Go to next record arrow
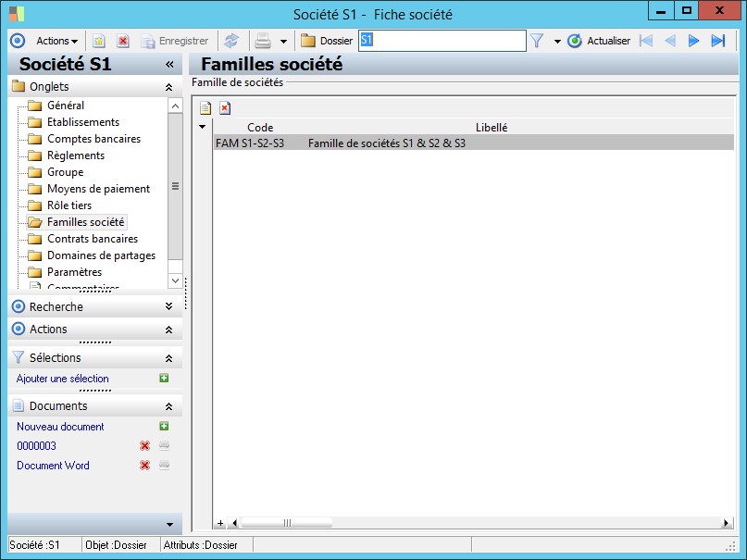 point(693,41)
